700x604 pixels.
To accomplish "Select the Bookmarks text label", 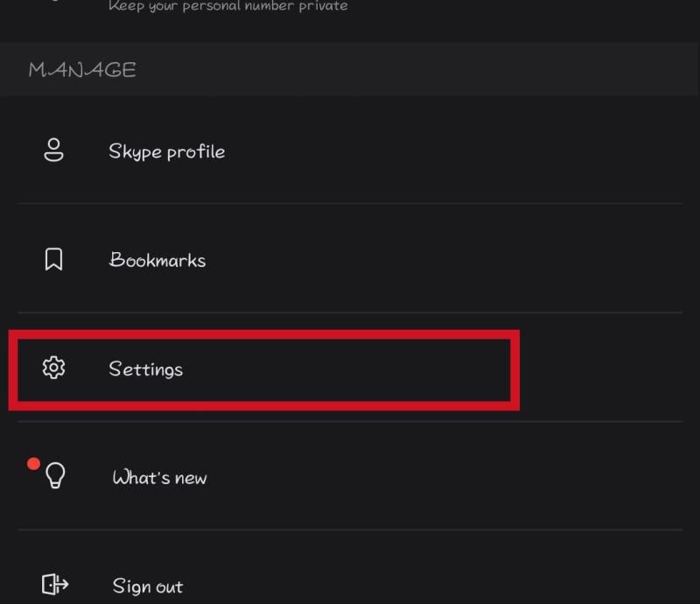I will (157, 260).
